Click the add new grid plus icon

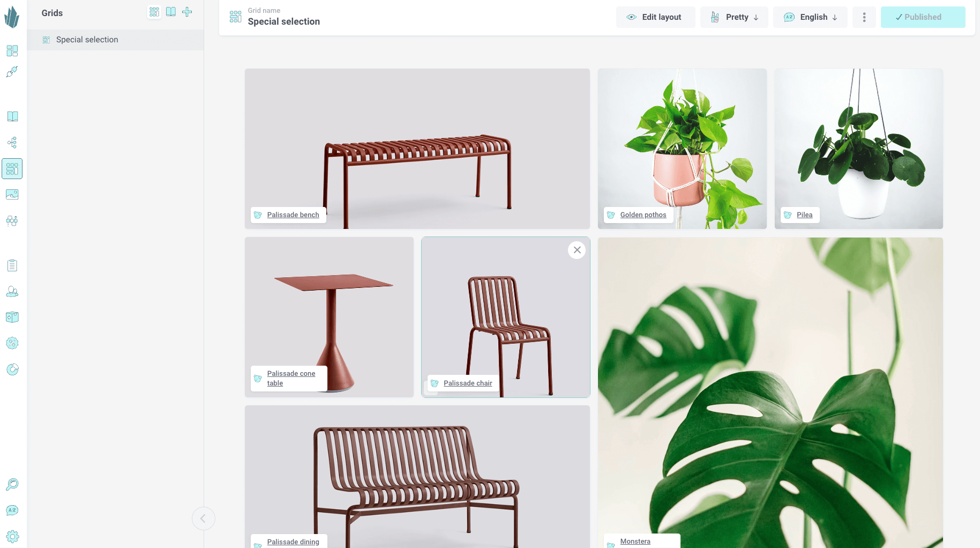pos(187,12)
